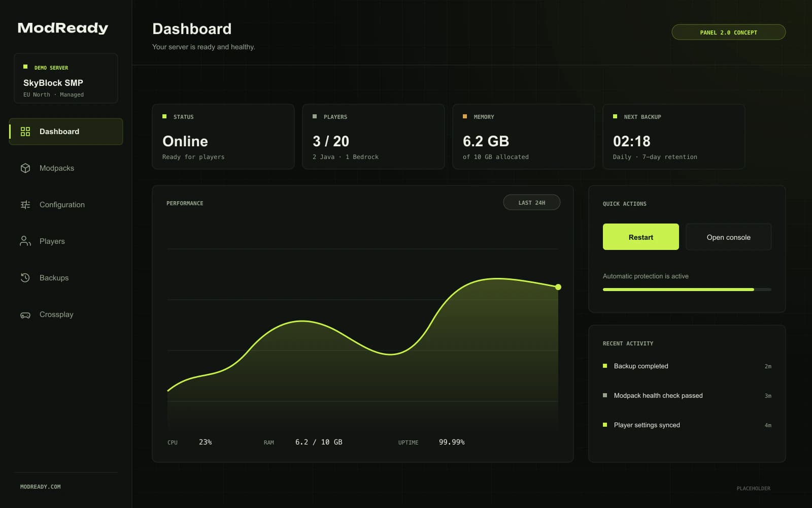
Task: Select the LAST 24H range pill
Action: pos(532,203)
